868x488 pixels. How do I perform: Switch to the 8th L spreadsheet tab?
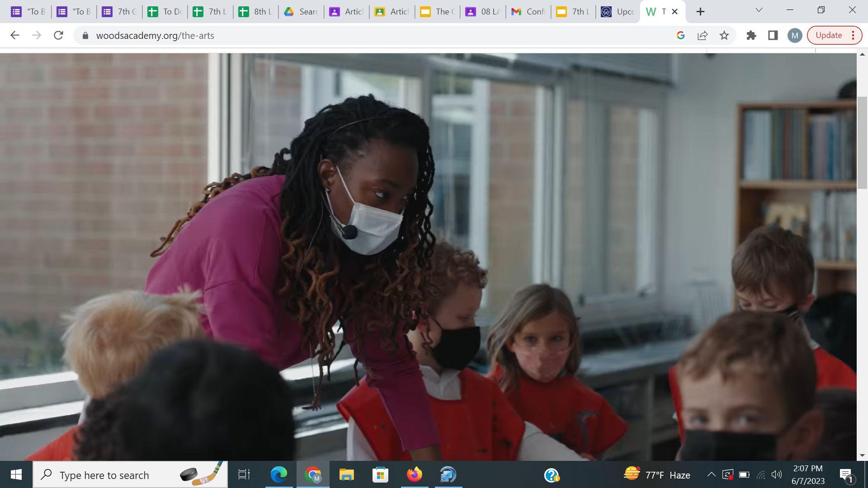[255, 12]
